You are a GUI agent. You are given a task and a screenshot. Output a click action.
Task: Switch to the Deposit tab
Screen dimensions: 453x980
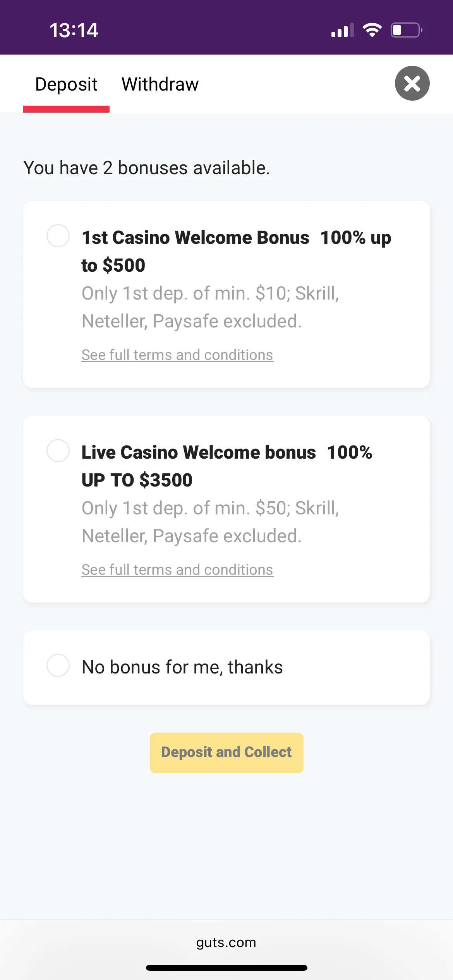point(66,84)
